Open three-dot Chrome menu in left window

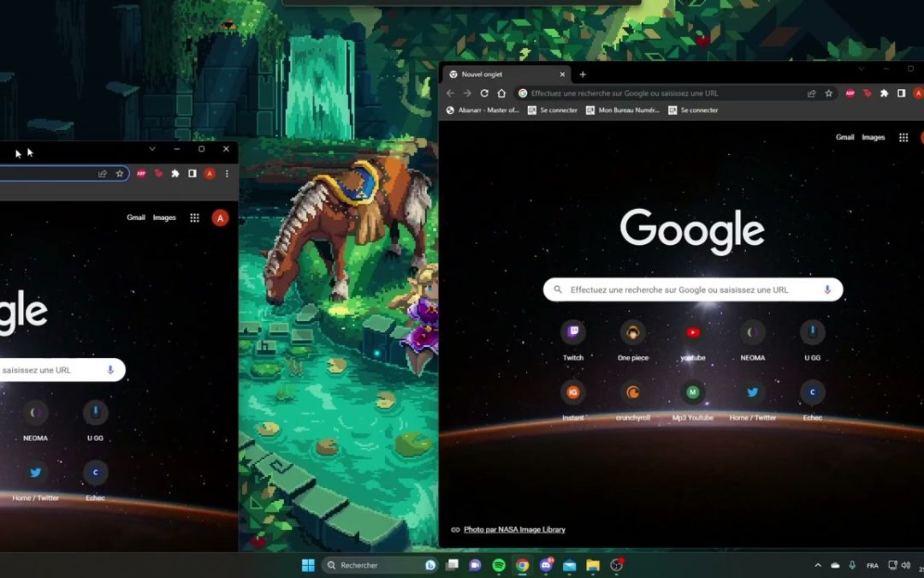[227, 173]
